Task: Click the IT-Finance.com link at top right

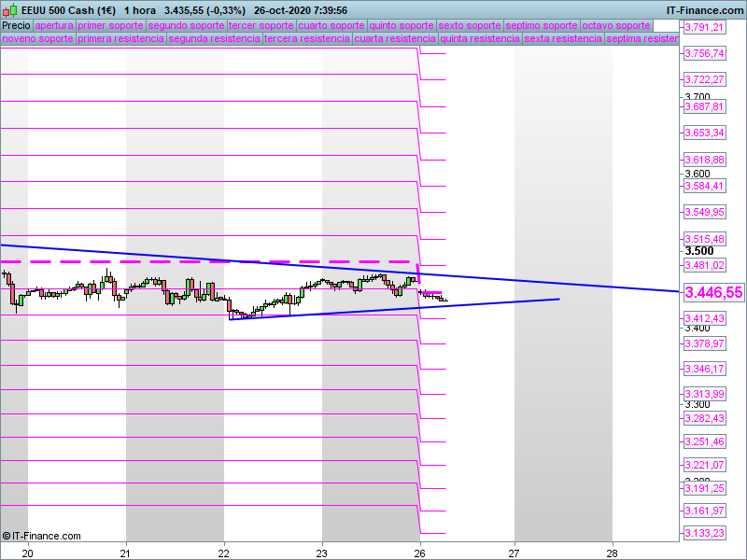Action: 704,10
